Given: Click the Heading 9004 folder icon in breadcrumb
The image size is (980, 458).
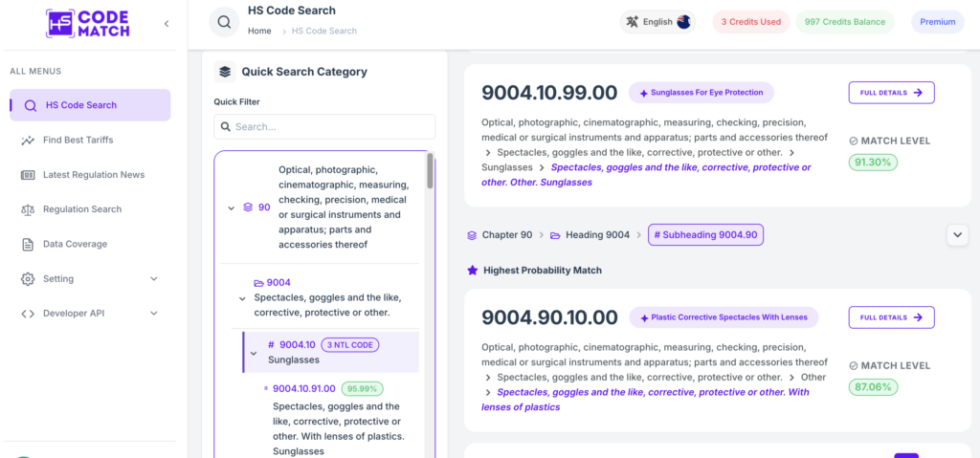Looking at the screenshot, I should pos(555,235).
